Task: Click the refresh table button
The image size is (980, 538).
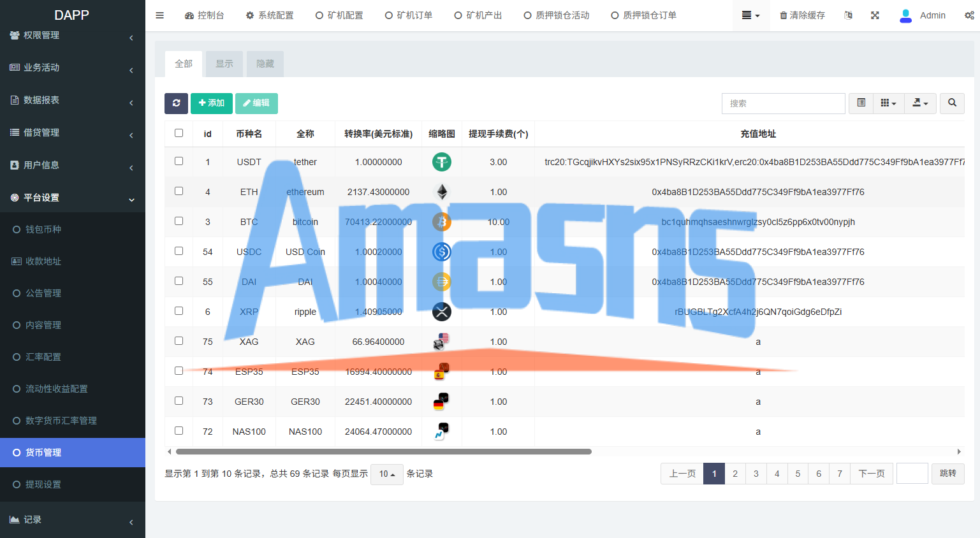Action: pos(176,103)
